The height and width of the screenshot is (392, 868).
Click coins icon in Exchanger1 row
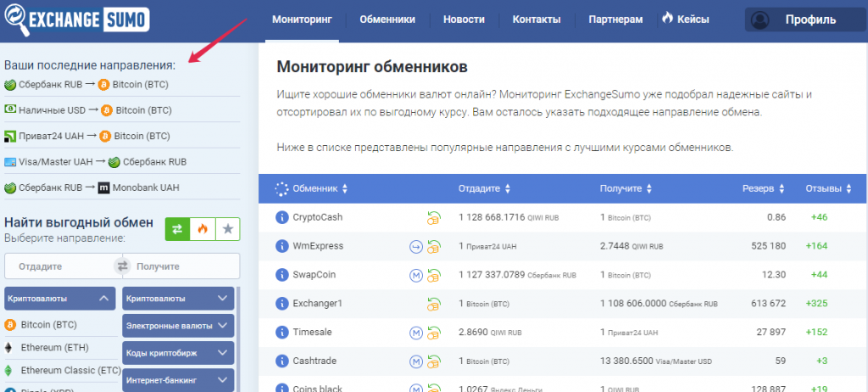point(433,304)
